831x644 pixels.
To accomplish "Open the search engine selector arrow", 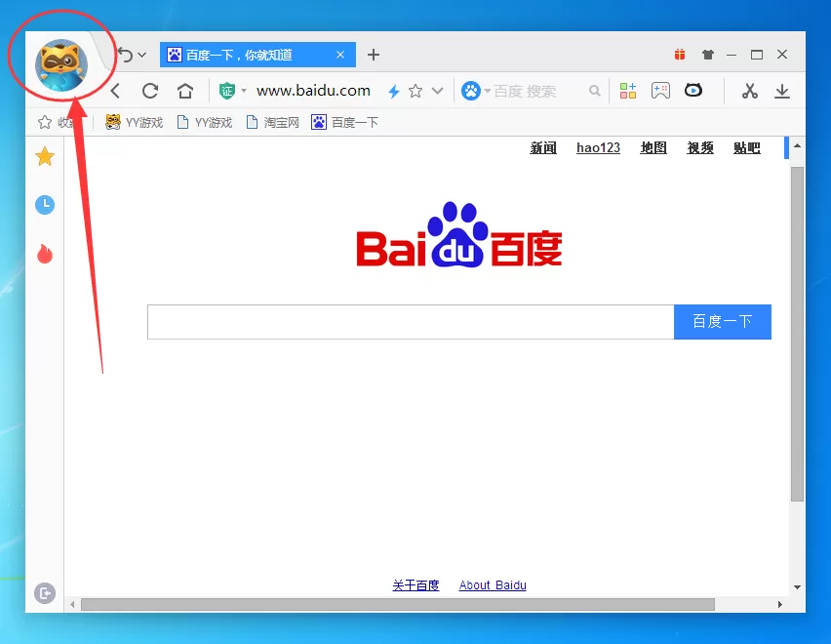I will tap(487, 91).
